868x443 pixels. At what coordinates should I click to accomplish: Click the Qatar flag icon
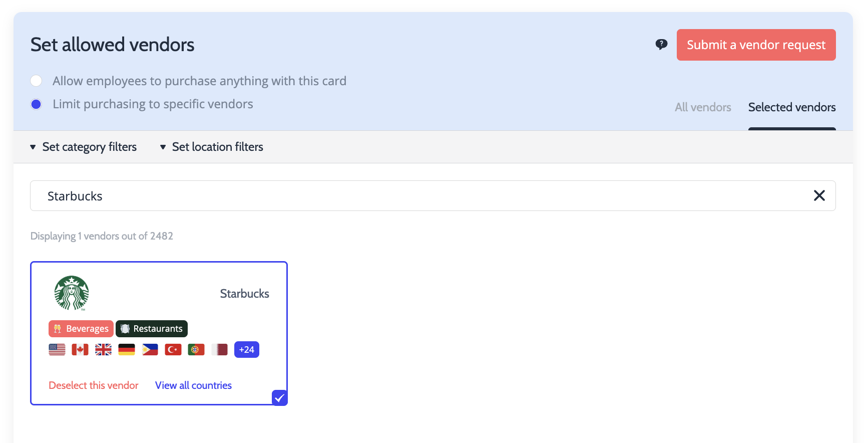219,349
